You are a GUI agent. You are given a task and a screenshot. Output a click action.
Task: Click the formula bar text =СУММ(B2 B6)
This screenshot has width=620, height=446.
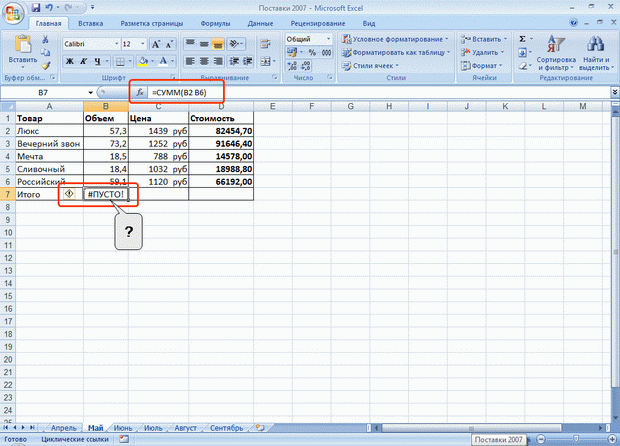click(x=179, y=93)
